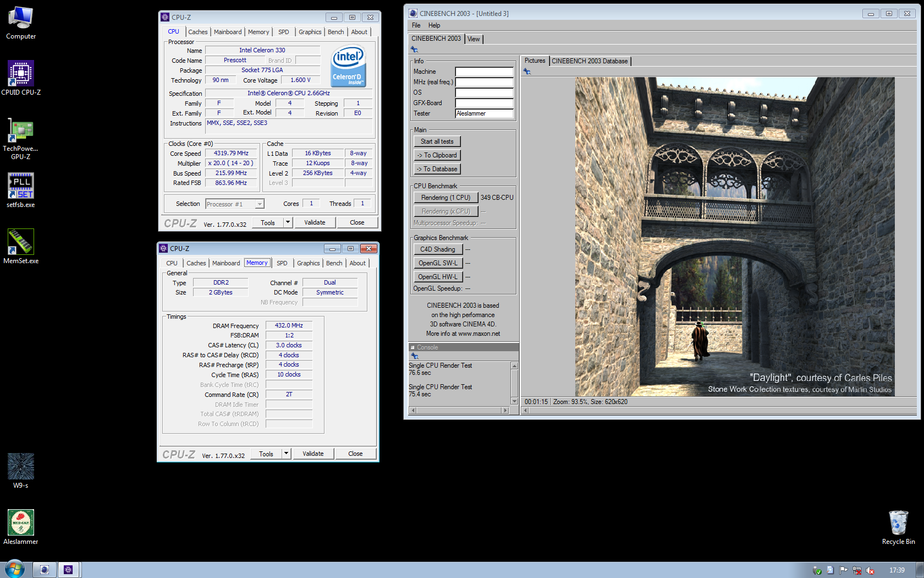The image size is (924, 578).
Task: Expand the Tools arrow in the Memory CPU-Z window
Action: pos(285,454)
